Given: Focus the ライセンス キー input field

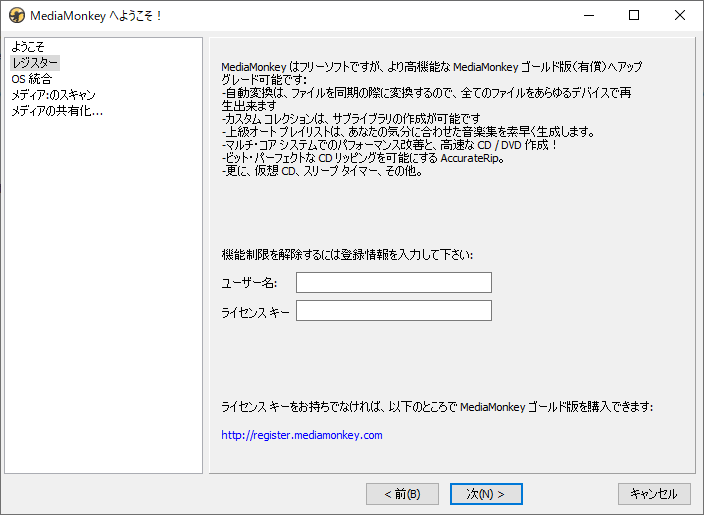Looking at the screenshot, I should (394, 311).
